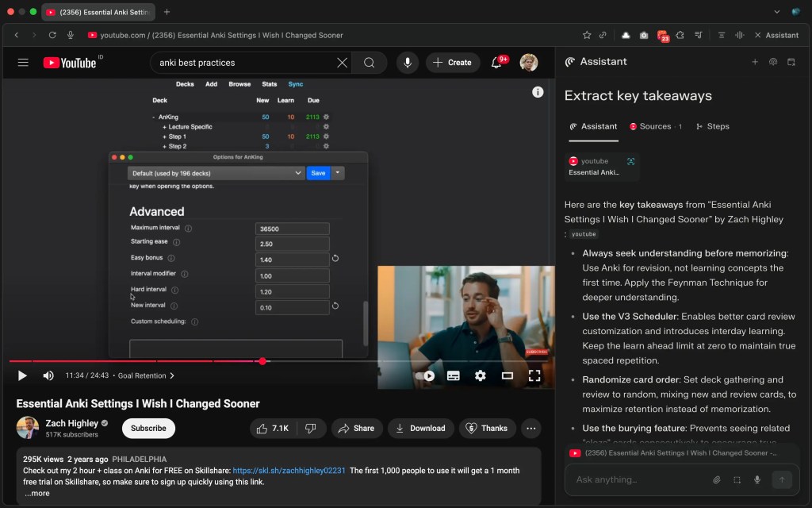Start a new Assistant chat with plus
The width and height of the screenshot is (812, 508).
click(755, 62)
